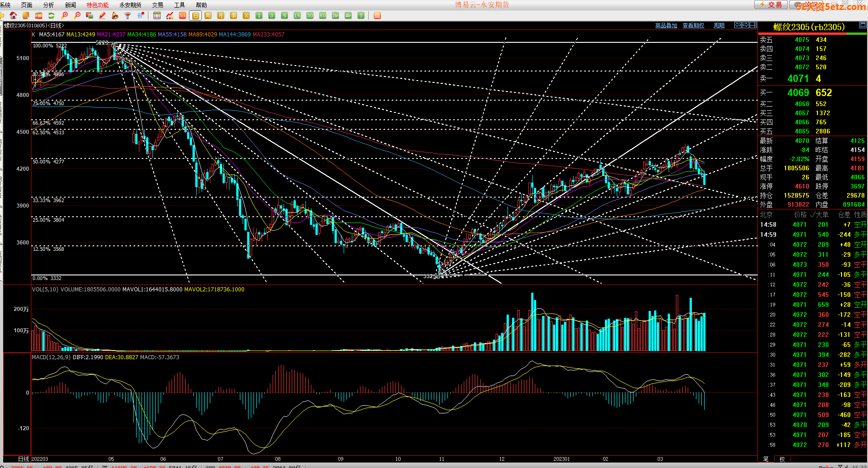The image size is (868, 468).
Task: Select the 1-minute period button
Action: click(x=259, y=15)
